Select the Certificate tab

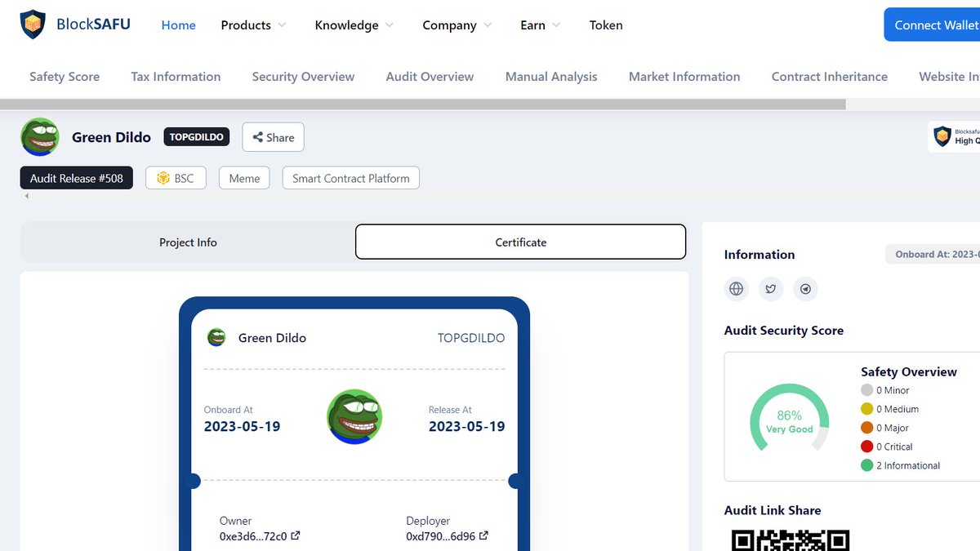pyautogui.click(x=521, y=242)
